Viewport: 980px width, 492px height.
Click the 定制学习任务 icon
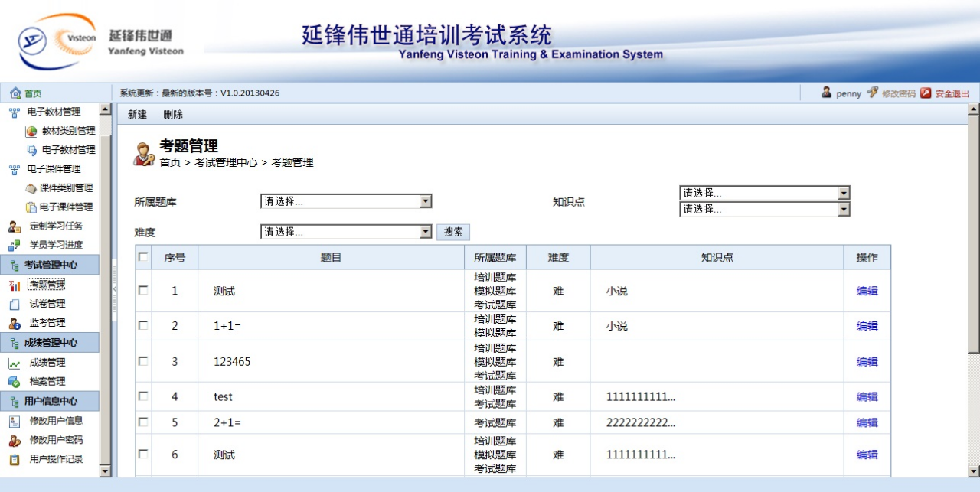tap(14, 226)
